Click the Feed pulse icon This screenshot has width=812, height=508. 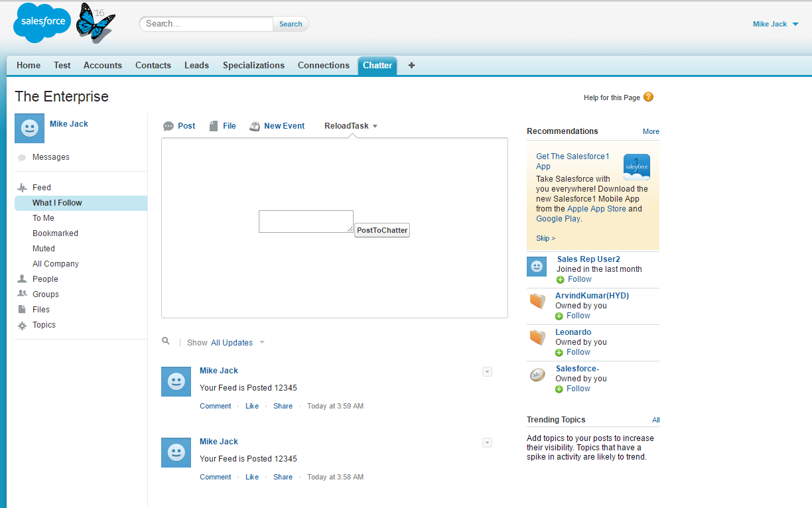click(22, 188)
